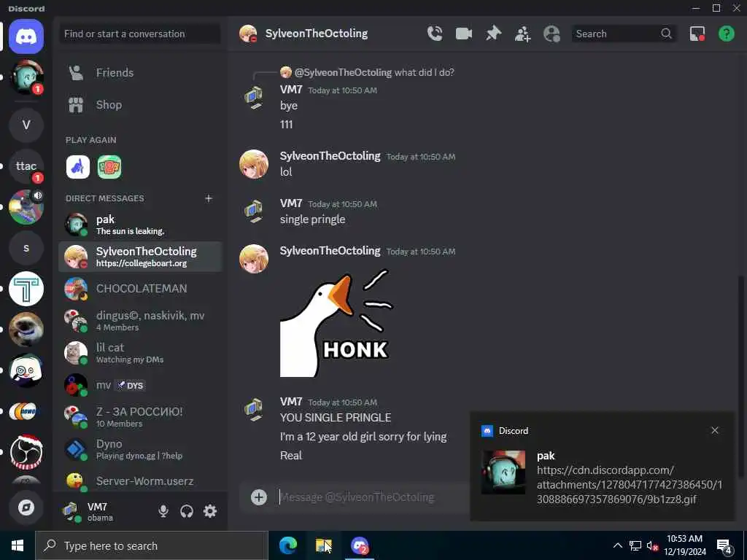Open the inbox icon in header

tap(697, 34)
